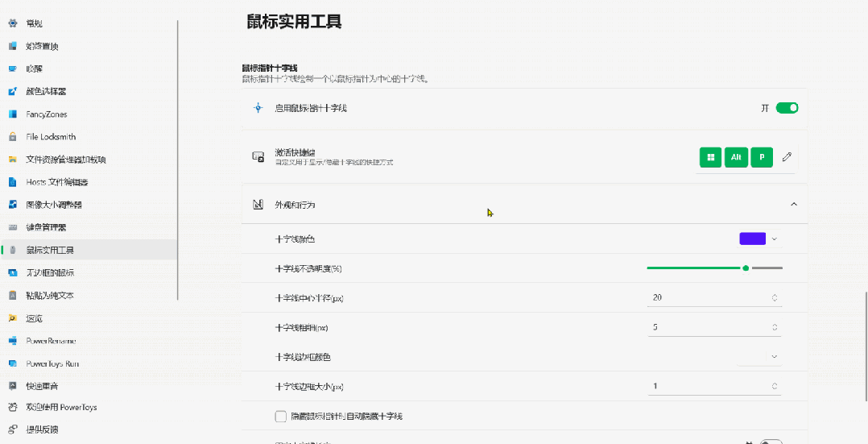Click the 十字线不透明度(%) label

pos(308,269)
